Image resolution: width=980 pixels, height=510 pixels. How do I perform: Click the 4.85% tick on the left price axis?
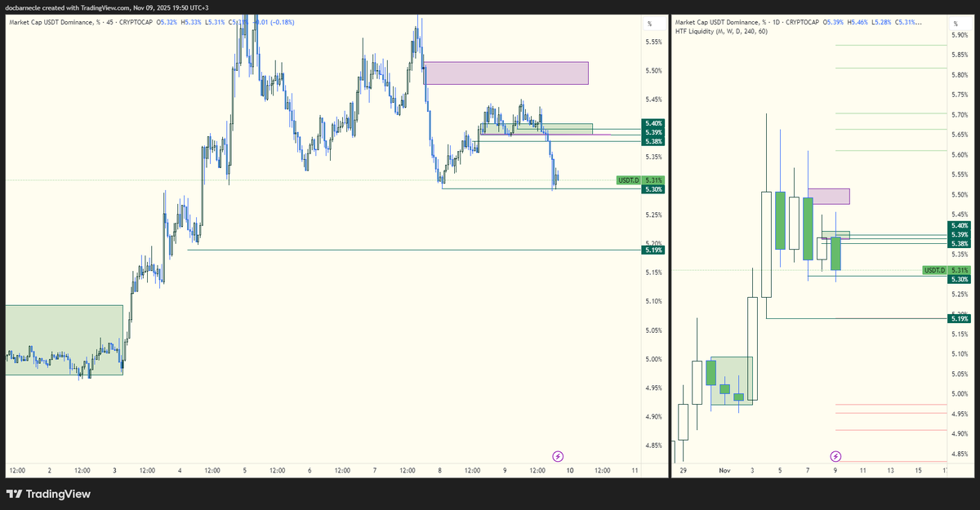point(653,446)
